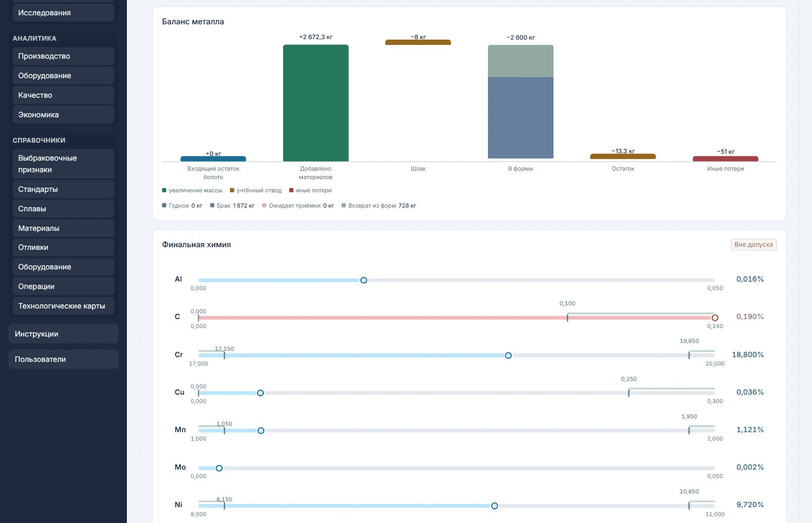Click the Входящий остаток болото bar
The width and height of the screenshot is (812, 523).
(x=213, y=158)
